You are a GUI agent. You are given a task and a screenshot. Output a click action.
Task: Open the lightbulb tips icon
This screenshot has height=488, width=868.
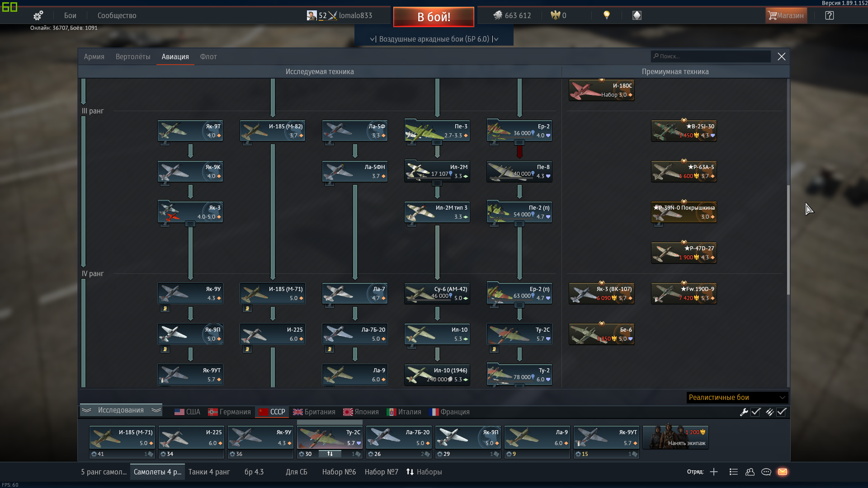[607, 15]
